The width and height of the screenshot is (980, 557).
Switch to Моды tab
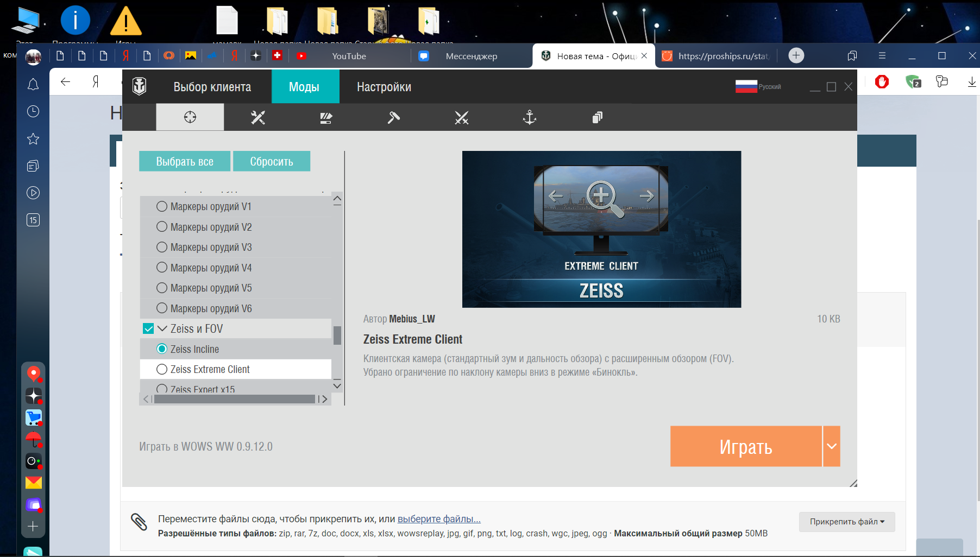(x=304, y=87)
